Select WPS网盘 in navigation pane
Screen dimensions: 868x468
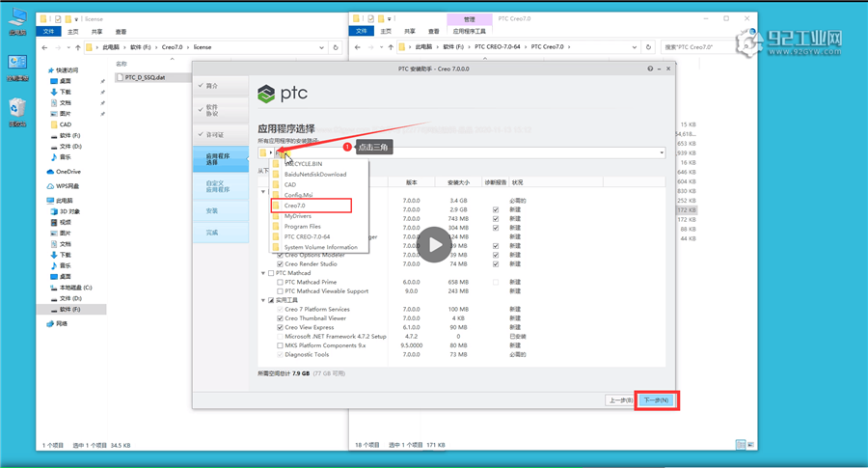67,186
